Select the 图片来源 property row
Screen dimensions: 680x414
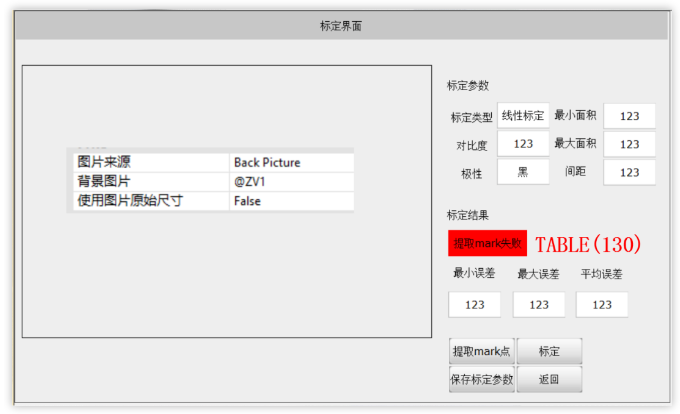coord(213,162)
